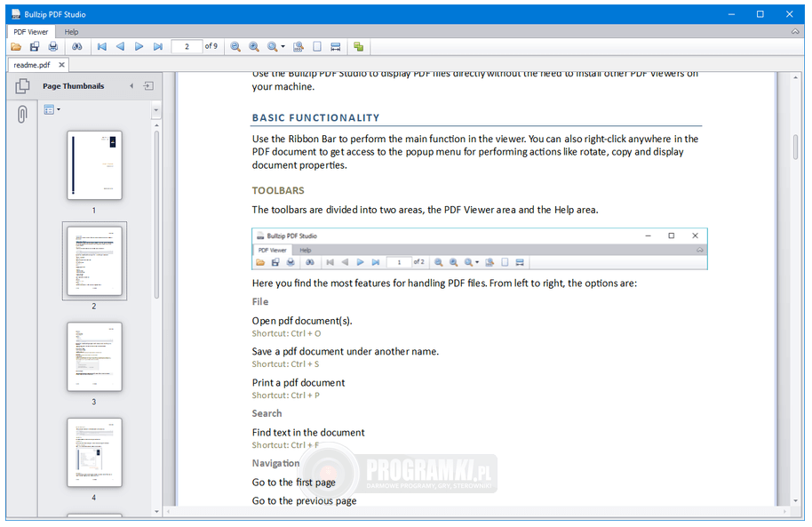Click the horizontal scrollbar right arrow
Viewport: 812px width, 527px height.
(x=785, y=512)
